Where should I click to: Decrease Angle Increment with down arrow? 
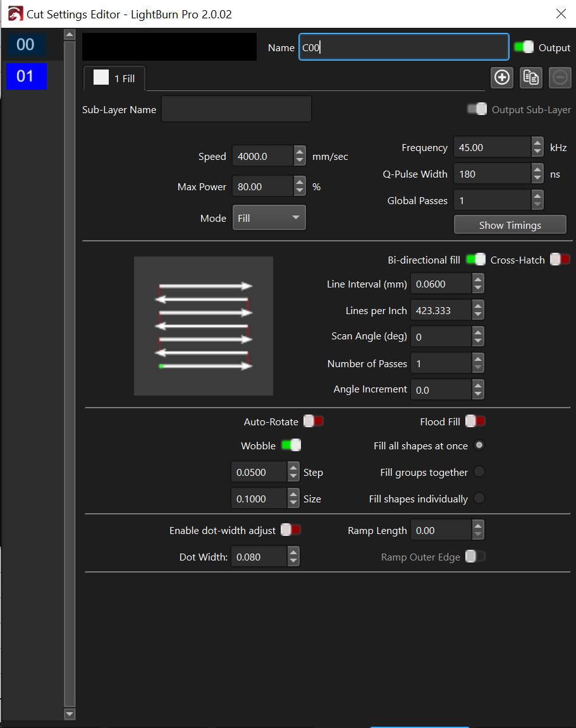pos(478,394)
